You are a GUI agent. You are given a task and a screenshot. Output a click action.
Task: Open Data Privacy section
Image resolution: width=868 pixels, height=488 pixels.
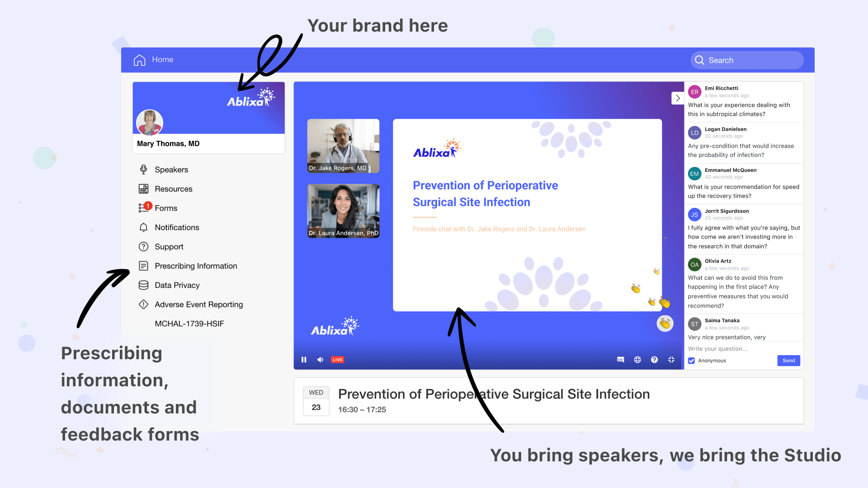pos(177,285)
